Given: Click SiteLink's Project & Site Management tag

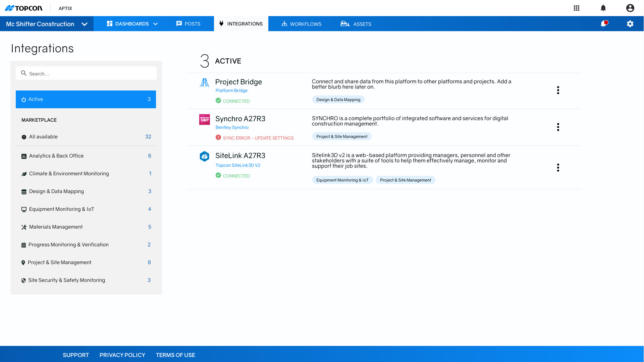Looking at the screenshot, I should (x=406, y=180).
